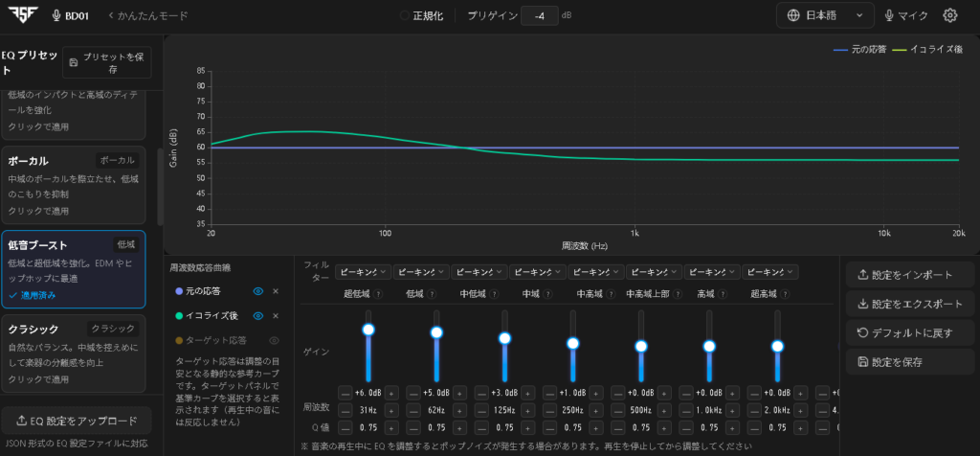Toggle eye visibility for イコライズ後

(x=257, y=316)
